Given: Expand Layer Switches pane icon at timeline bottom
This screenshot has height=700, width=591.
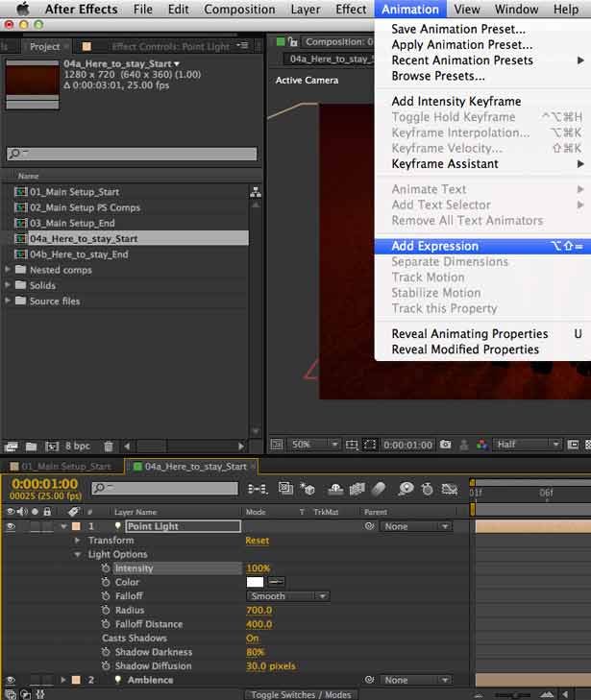Looking at the screenshot, I should (x=10, y=694).
